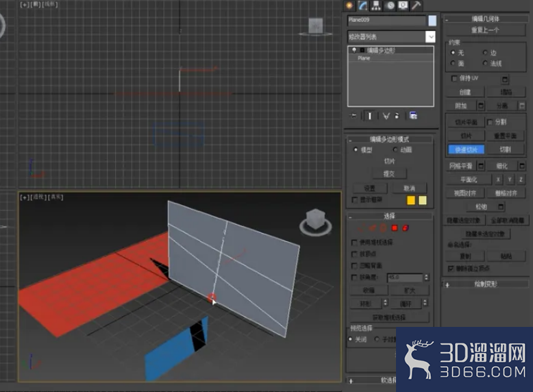
Task: Click the spinner beside 循环 button
Action: click(x=425, y=303)
